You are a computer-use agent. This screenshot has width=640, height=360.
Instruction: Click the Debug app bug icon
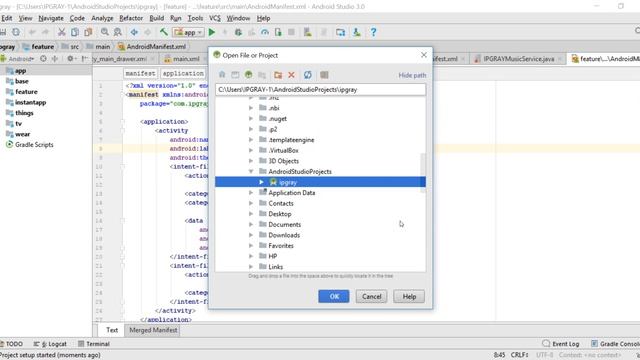click(238, 32)
